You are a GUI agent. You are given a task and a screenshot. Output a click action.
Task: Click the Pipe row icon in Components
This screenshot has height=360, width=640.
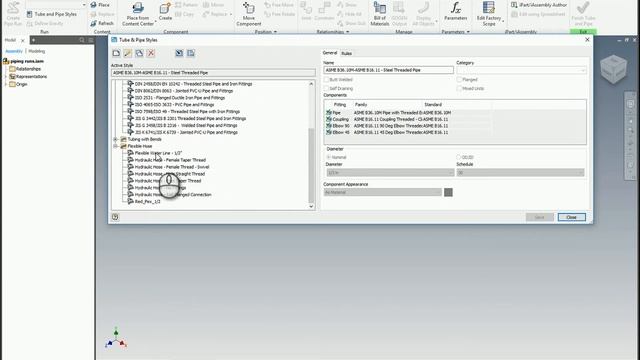pos(329,113)
